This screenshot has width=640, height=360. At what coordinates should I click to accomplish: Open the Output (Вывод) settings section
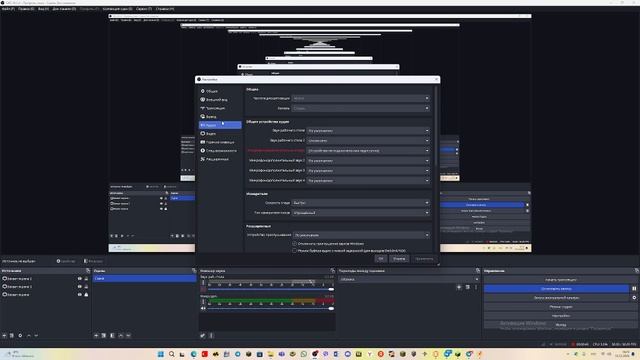(220, 117)
